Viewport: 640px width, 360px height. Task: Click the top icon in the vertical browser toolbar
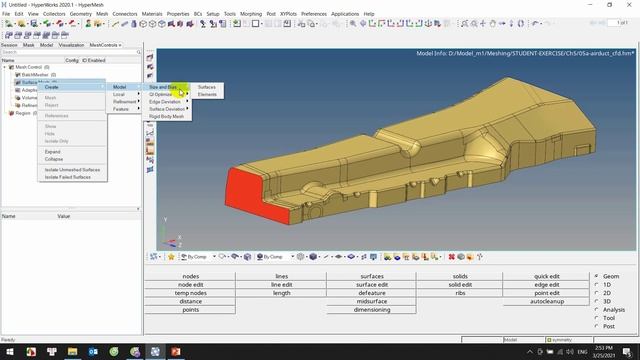tap(150, 58)
